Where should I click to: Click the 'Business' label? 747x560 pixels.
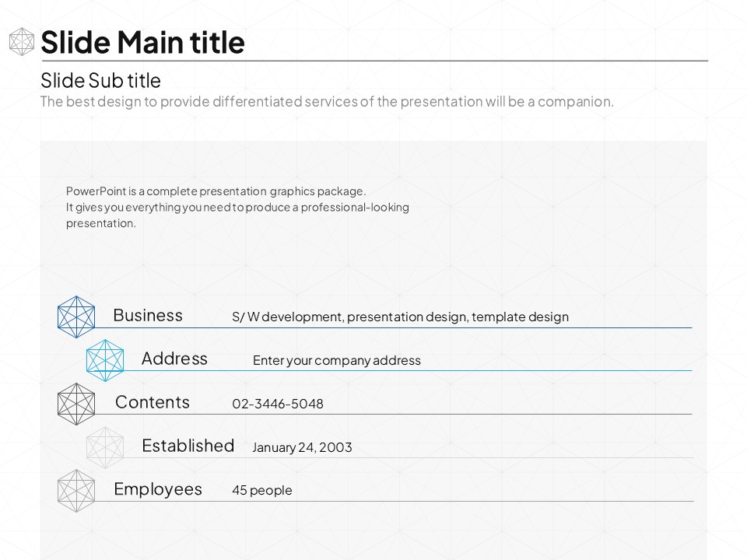pyautogui.click(x=148, y=315)
